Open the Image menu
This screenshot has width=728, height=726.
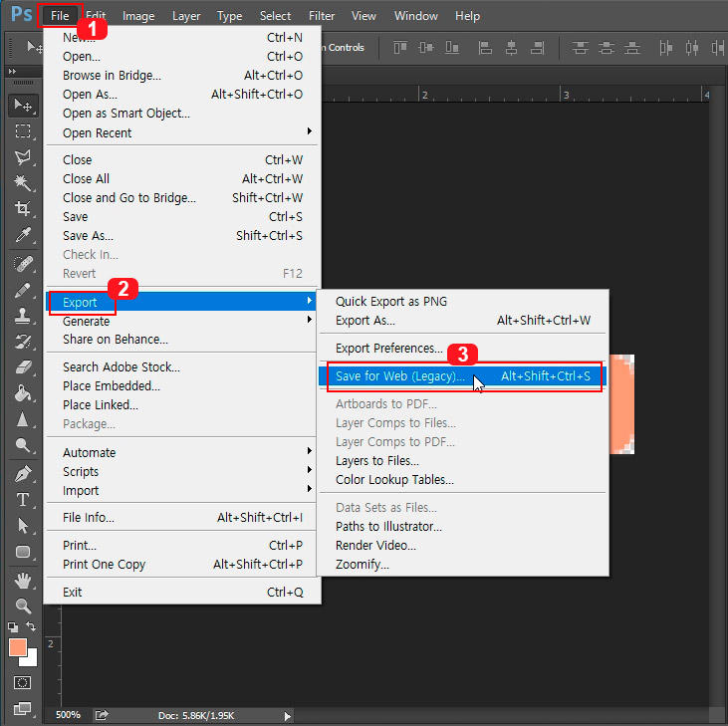(x=138, y=16)
